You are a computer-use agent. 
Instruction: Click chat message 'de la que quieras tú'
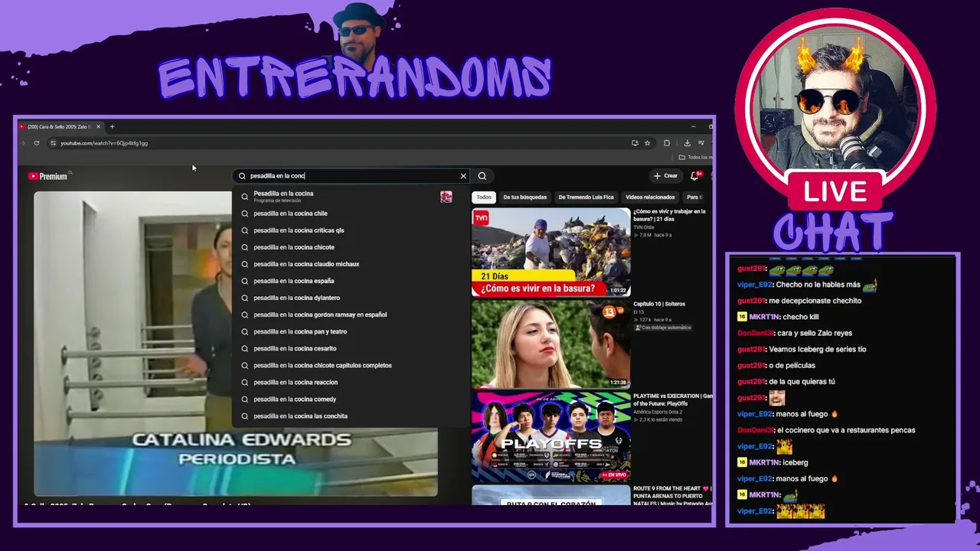pyautogui.click(x=802, y=381)
